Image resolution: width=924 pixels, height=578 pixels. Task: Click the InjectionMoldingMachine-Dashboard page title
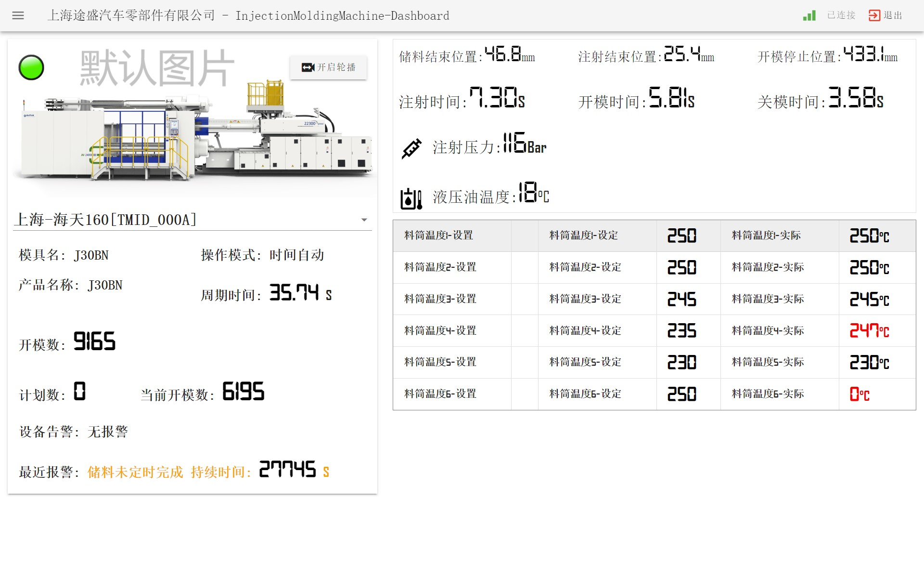click(x=342, y=15)
